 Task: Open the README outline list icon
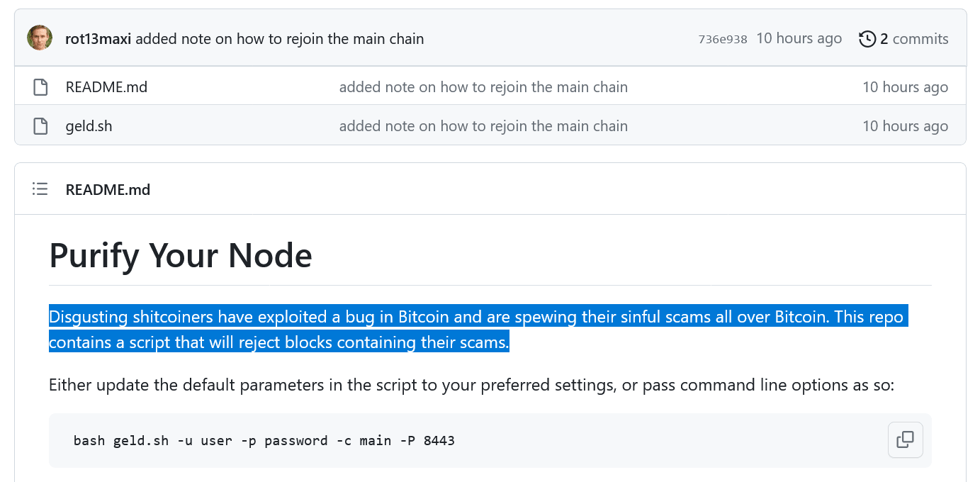tap(40, 189)
